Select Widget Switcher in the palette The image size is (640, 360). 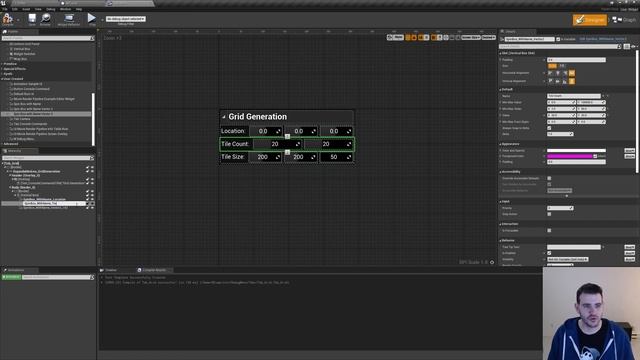coord(24,54)
